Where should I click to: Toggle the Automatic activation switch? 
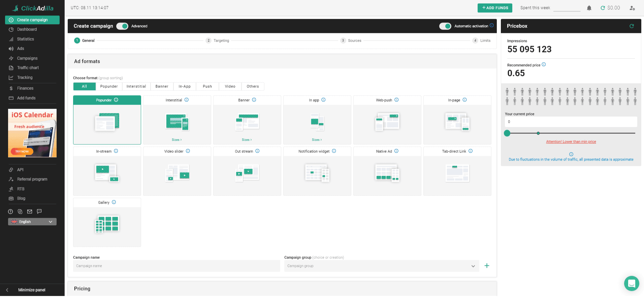pos(445,26)
